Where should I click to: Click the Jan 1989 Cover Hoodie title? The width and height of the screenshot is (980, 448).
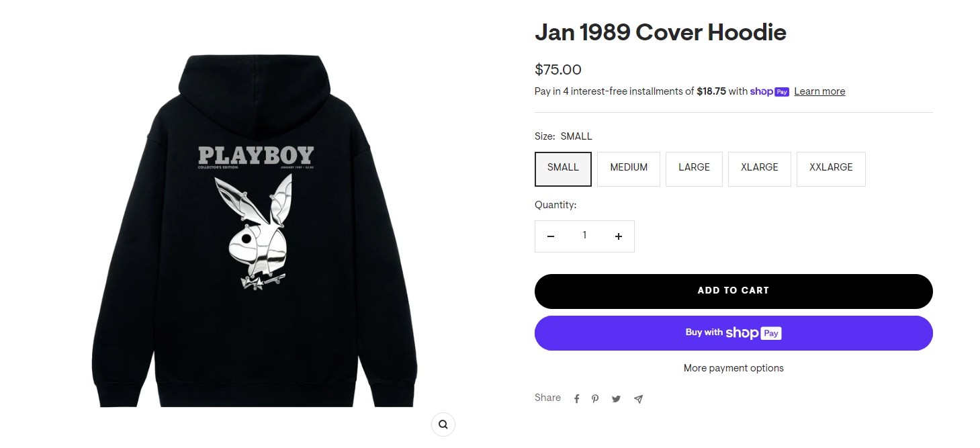[660, 32]
